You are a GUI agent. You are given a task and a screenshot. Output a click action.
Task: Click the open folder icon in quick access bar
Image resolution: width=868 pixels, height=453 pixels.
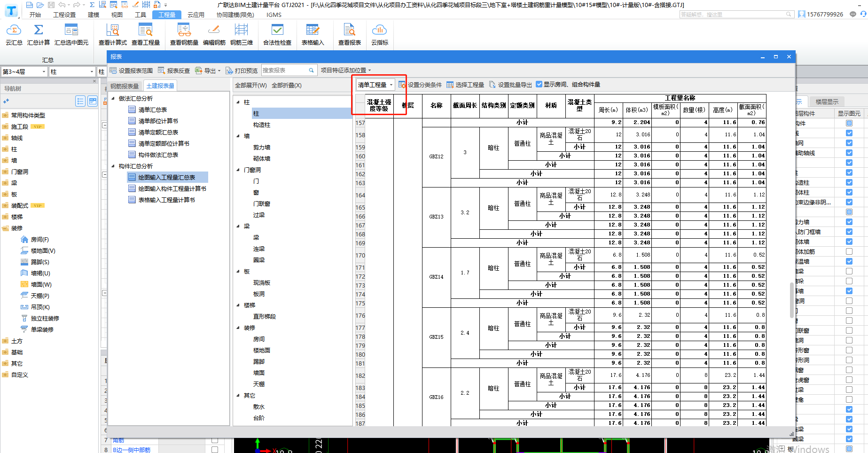pyautogui.click(x=40, y=5)
